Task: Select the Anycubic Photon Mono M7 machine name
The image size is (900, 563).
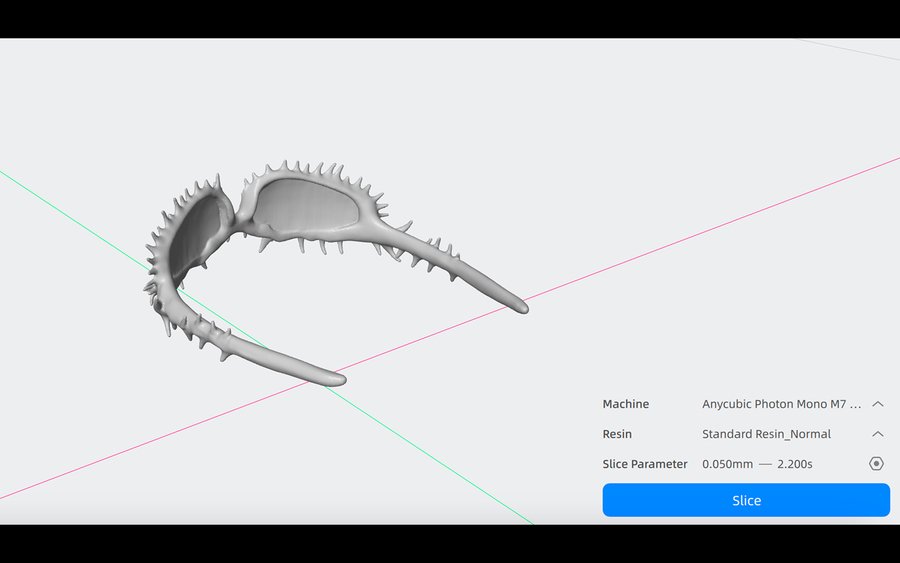Action: tap(781, 404)
